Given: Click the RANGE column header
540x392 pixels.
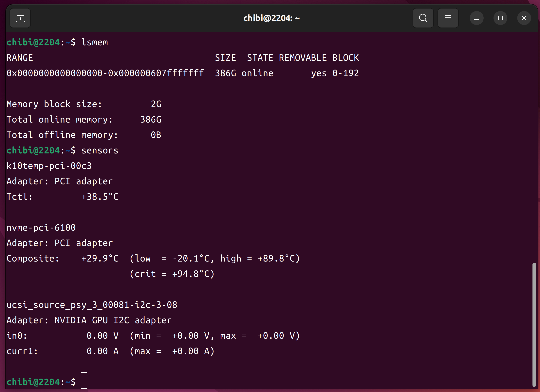Looking at the screenshot, I should point(20,58).
